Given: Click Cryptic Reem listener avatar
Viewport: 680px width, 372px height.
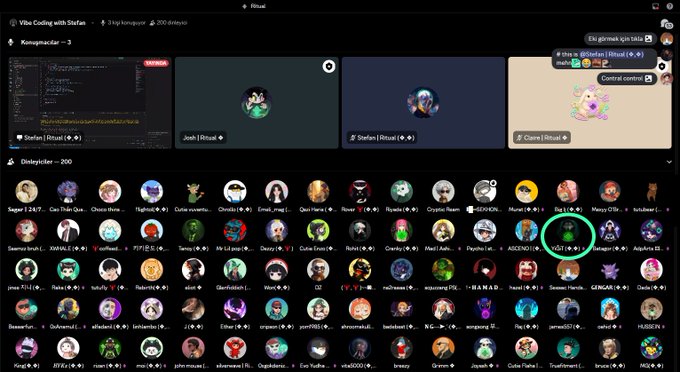Looking at the screenshot, I should (x=443, y=192).
